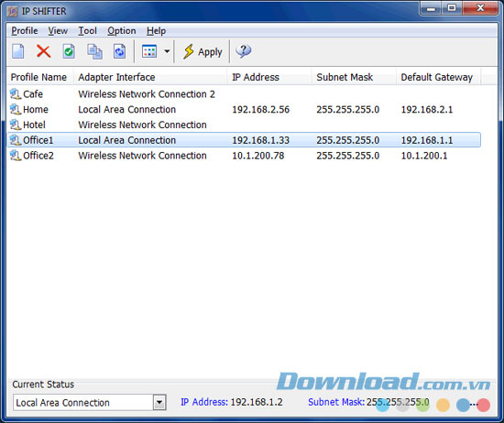This screenshot has height=423, width=504.
Task: Select the Office2 profile row
Action: tap(244, 156)
